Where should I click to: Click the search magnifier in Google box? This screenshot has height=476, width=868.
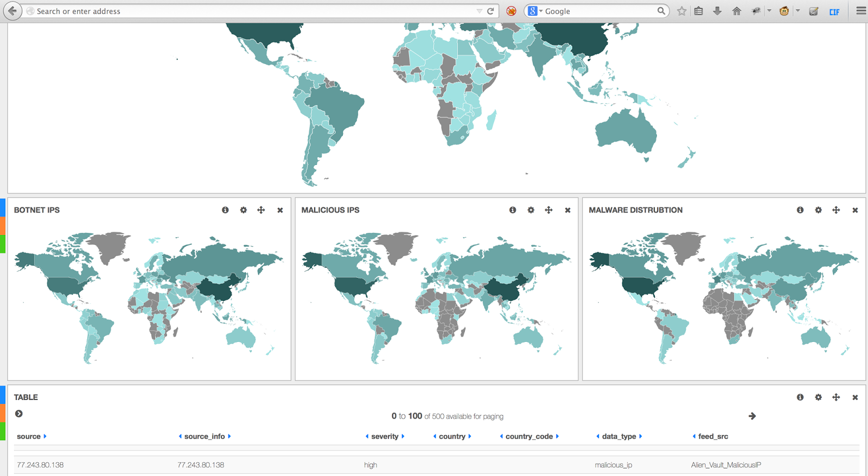pos(661,11)
